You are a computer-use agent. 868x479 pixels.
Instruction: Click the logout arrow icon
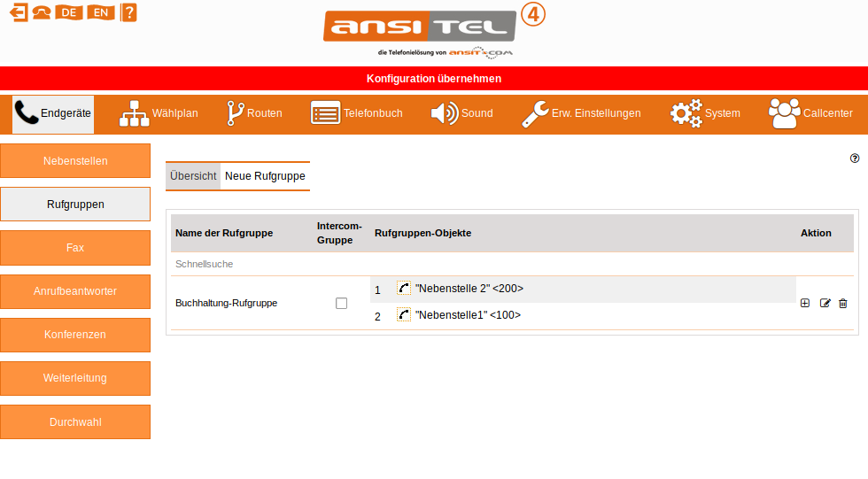click(x=19, y=12)
